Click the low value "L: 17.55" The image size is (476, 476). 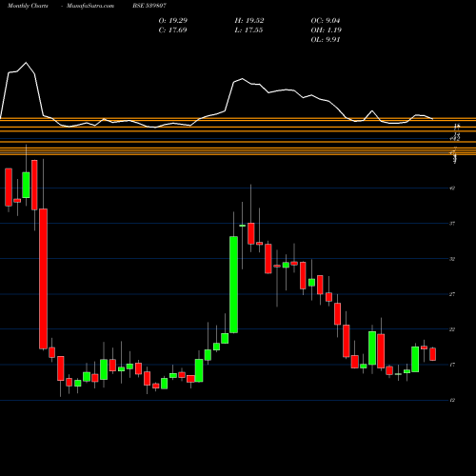click(x=248, y=30)
